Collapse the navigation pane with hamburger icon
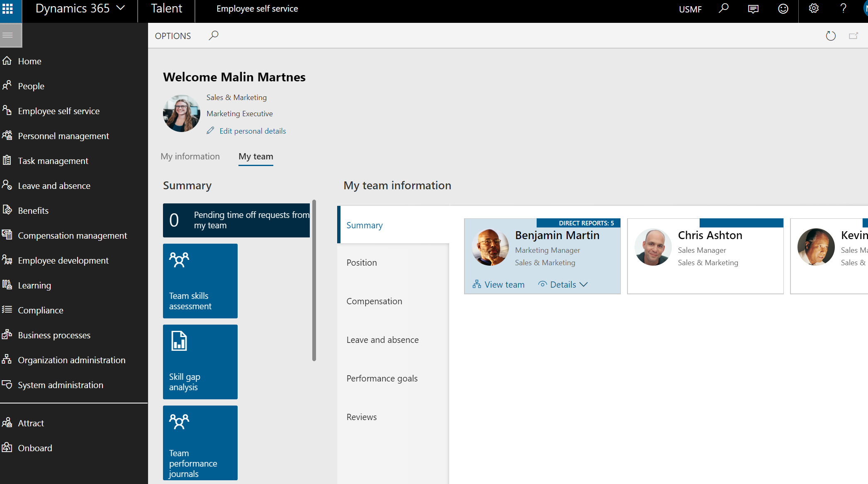The image size is (868, 484). pyautogui.click(x=11, y=35)
